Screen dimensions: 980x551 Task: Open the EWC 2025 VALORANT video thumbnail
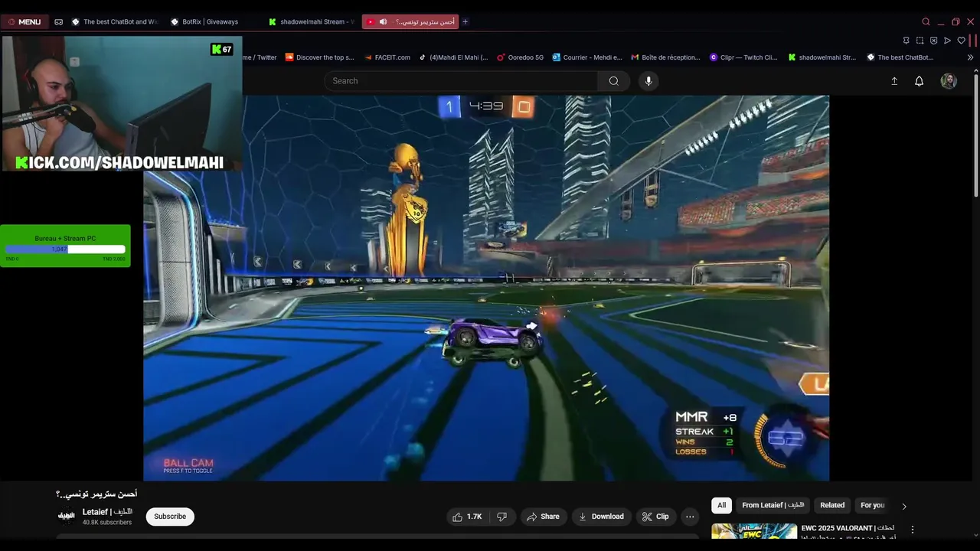pos(754,532)
